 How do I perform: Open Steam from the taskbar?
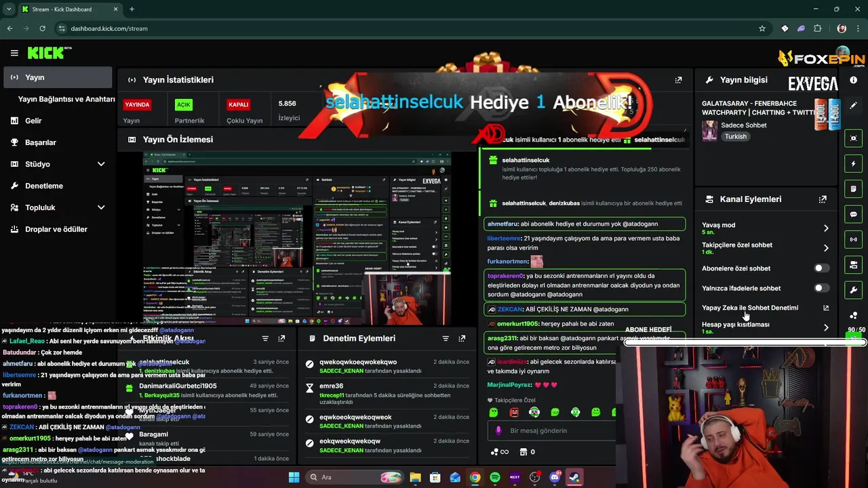point(574,477)
